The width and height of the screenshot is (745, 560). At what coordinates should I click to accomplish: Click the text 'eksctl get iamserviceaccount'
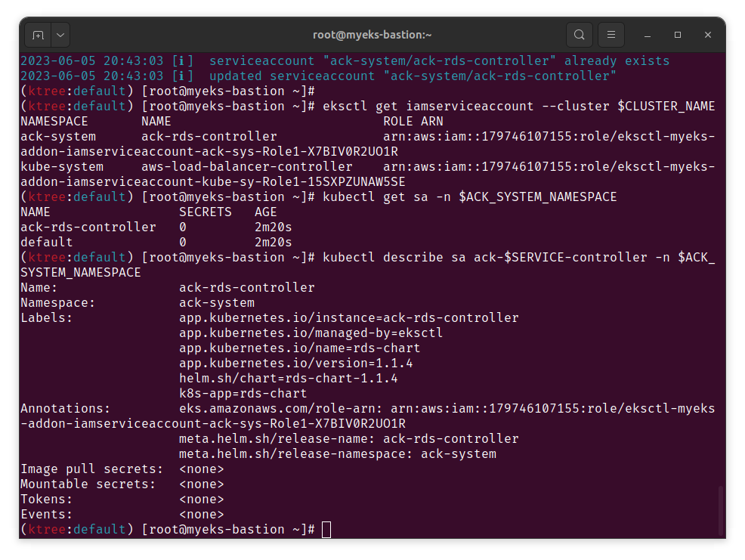click(428, 106)
